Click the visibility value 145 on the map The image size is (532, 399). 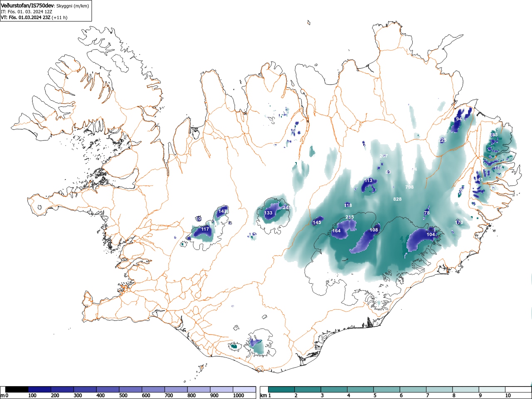tap(317, 222)
